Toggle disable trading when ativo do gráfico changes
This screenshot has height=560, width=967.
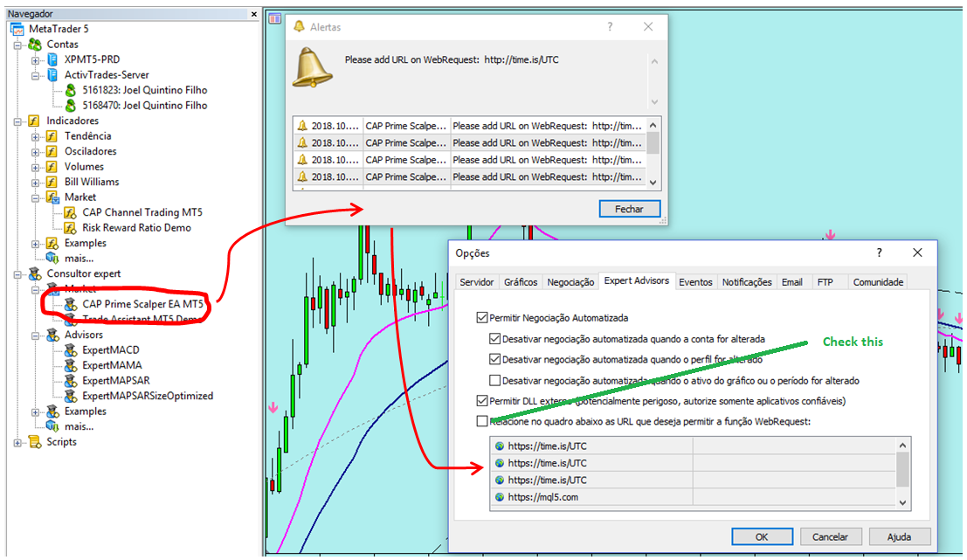494,380
